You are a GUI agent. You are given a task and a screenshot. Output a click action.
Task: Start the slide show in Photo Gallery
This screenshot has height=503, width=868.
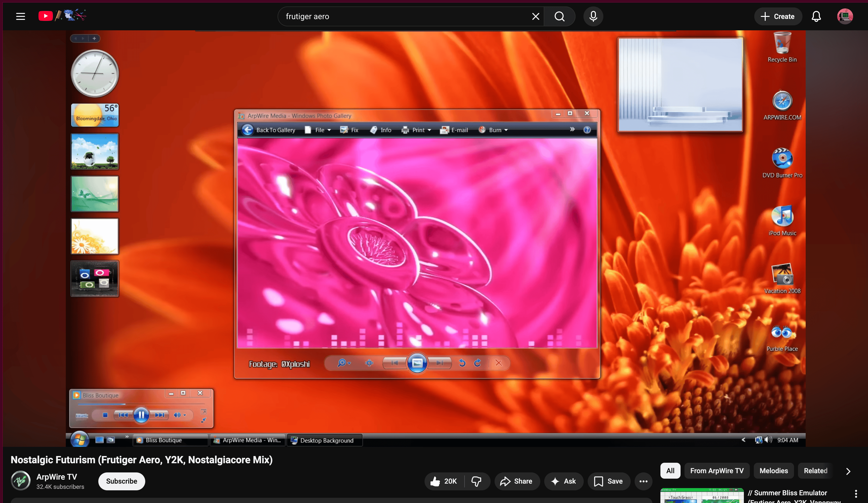pos(417,363)
